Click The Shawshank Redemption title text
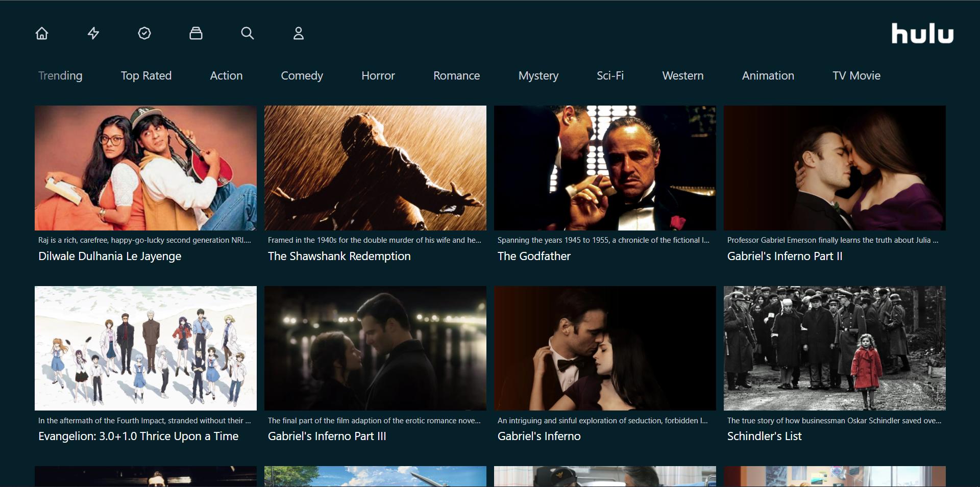 click(339, 256)
